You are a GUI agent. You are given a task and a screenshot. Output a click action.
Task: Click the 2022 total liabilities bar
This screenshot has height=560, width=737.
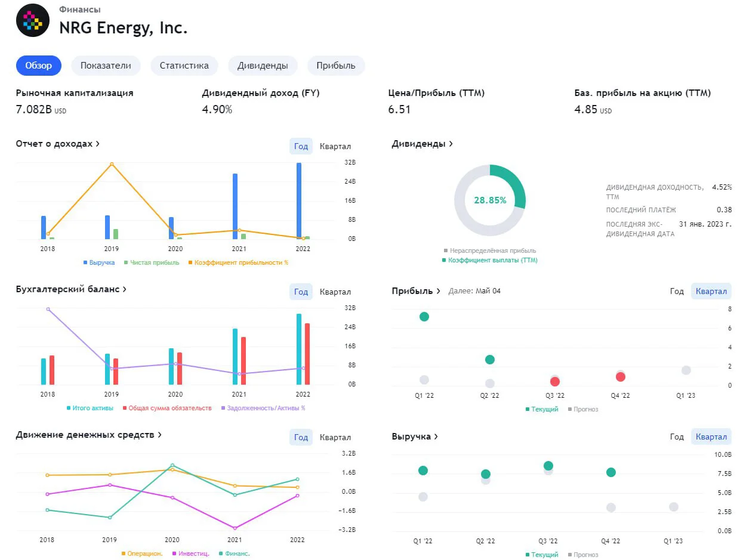[x=307, y=354]
